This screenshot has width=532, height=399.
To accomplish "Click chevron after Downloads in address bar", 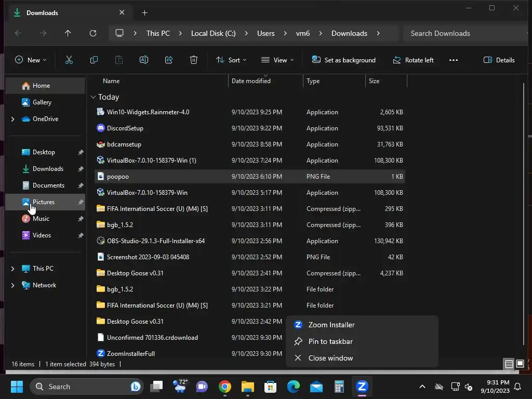I will click(378, 33).
